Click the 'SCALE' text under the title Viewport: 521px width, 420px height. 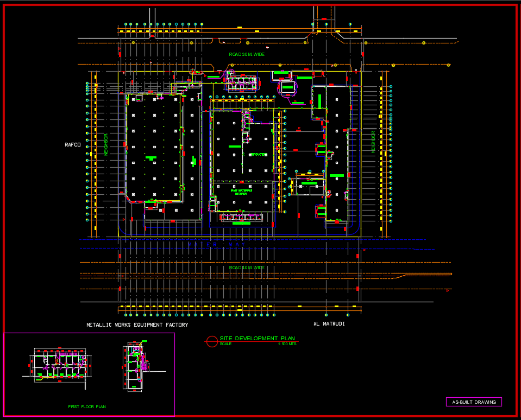point(225,343)
